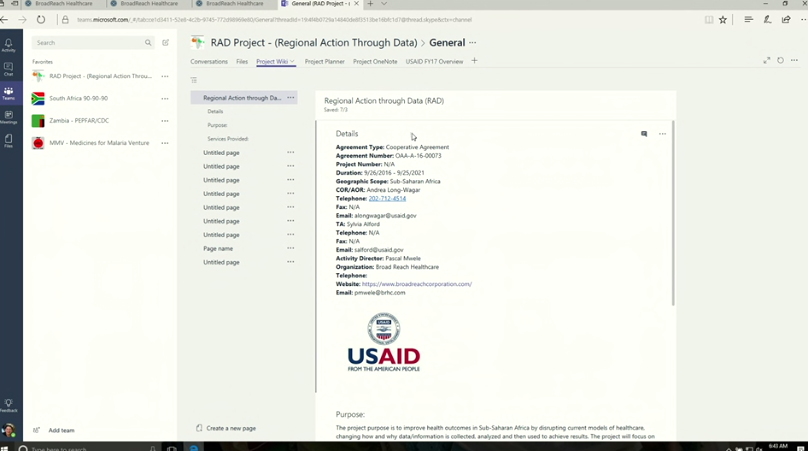808x451 pixels.
Task: Click telephone link 202-712-4514
Action: pyautogui.click(x=387, y=198)
